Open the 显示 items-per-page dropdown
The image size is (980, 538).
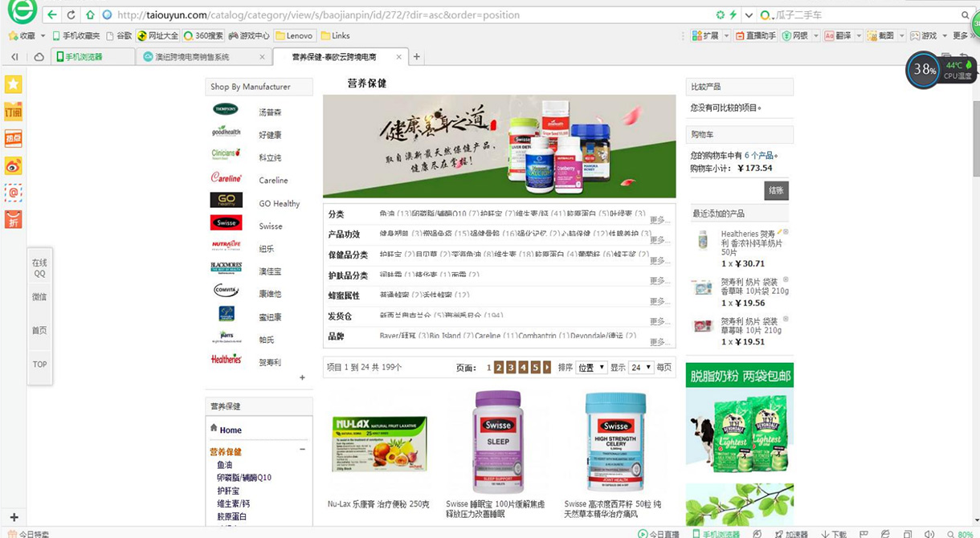pos(641,368)
